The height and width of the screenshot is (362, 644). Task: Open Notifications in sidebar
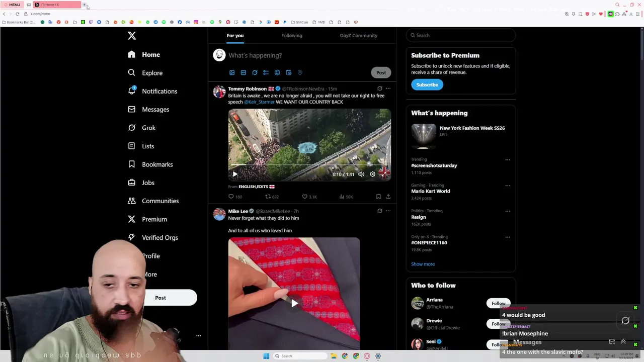pyautogui.click(x=152, y=91)
